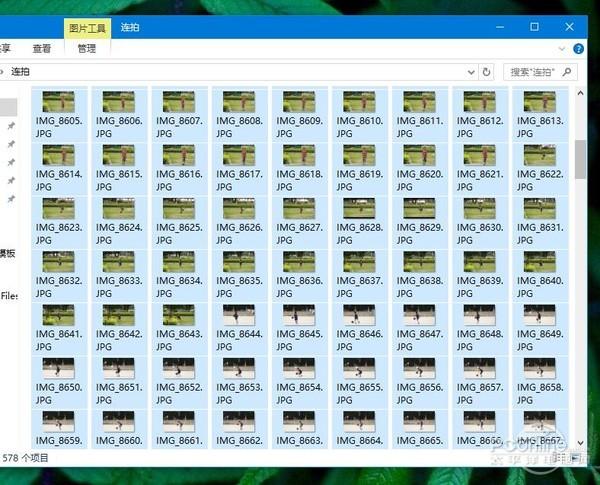Click the file name IMG_8646.JPG

coord(360,340)
